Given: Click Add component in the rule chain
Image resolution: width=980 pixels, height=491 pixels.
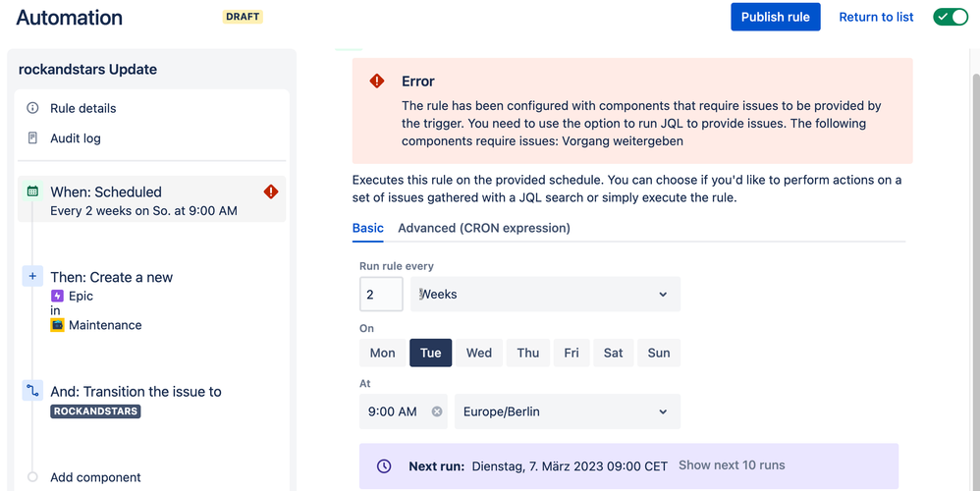Looking at the screenshot, I should click(x=95, y=477).
